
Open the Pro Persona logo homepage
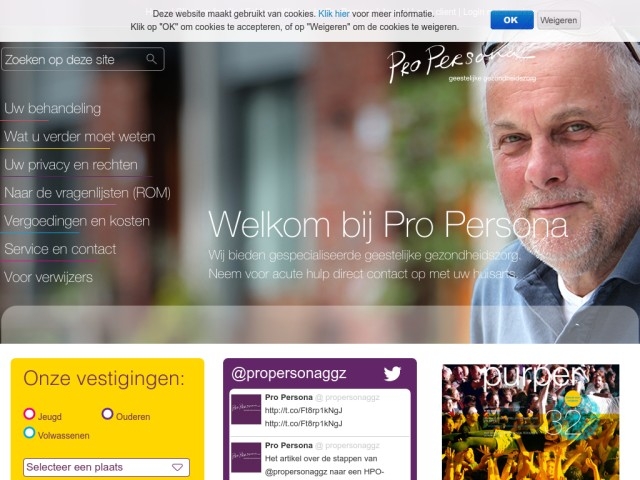click(461, 64)
